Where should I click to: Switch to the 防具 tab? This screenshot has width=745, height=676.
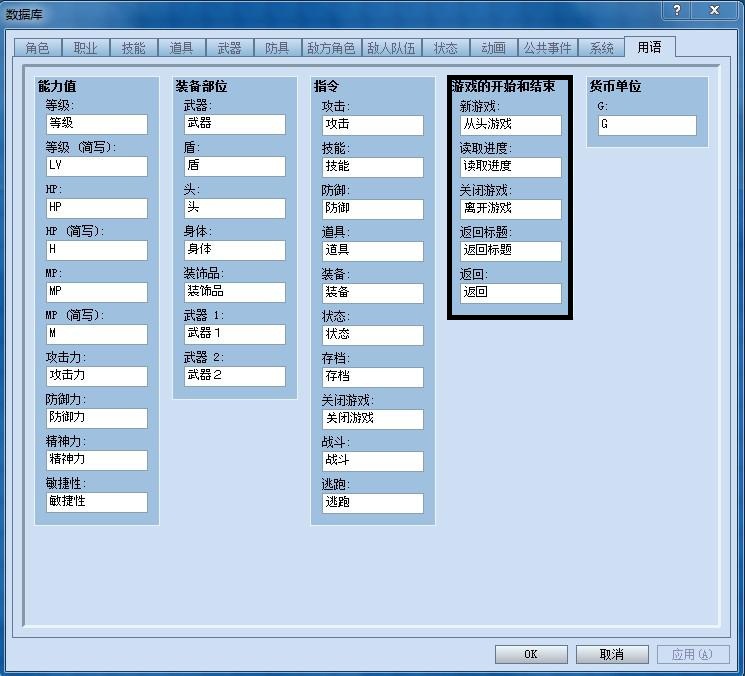point(277,48)
